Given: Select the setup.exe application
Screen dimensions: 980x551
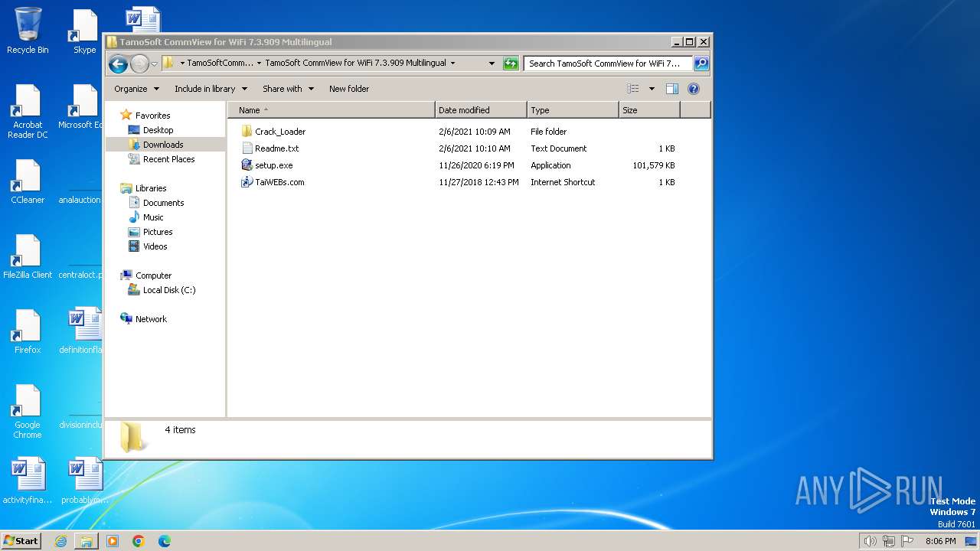Looking at the screenshot, I should point(273,165).
